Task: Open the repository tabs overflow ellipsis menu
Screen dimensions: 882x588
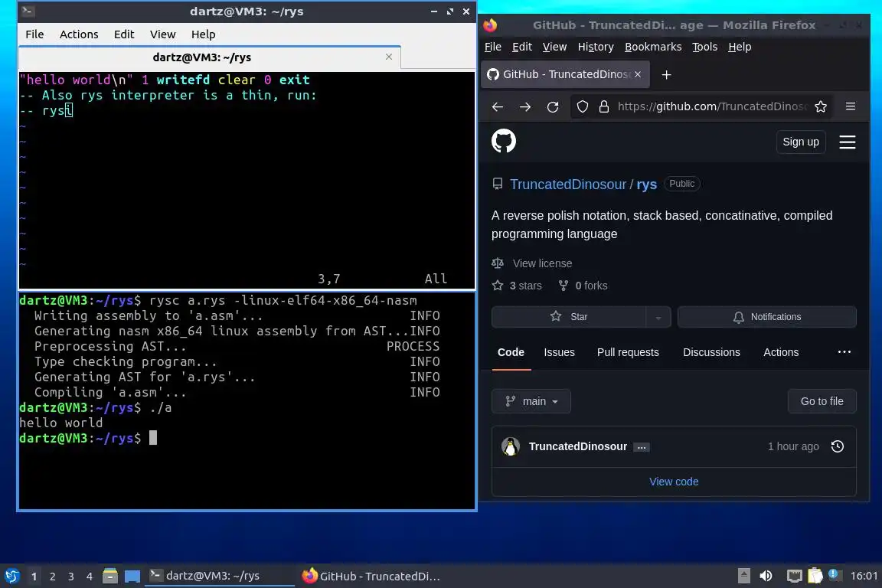Action: point(844,351)
